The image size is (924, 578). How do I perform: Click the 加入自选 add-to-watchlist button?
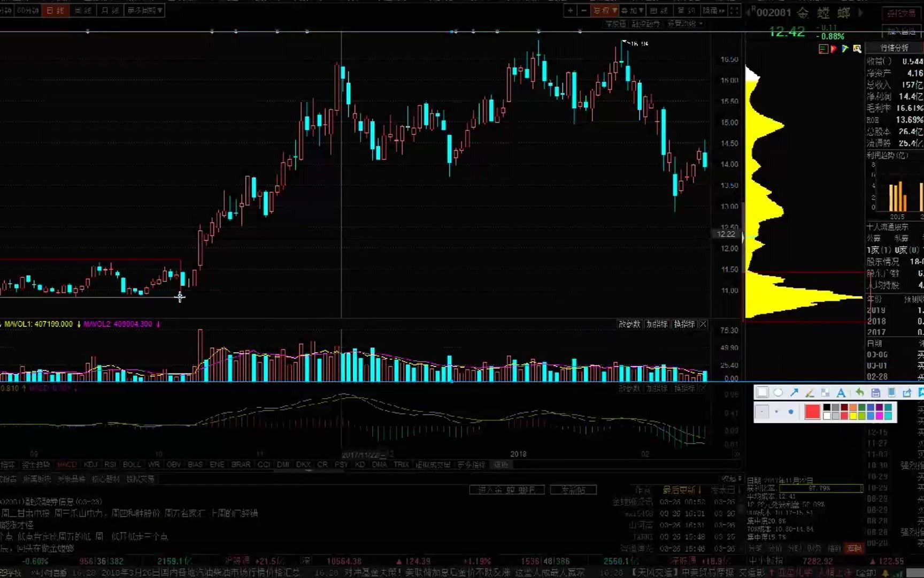pos(901,31)
